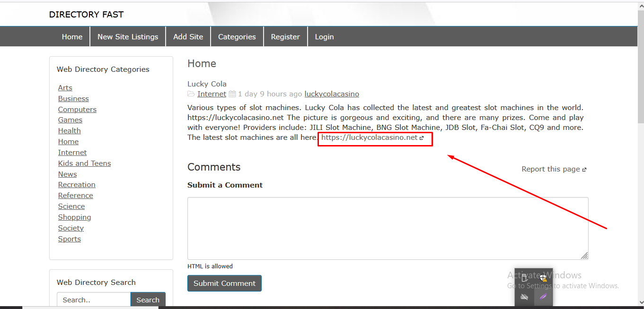Open the Kids and Teens category
The image size is (644, 309).
tap(85, 163)
